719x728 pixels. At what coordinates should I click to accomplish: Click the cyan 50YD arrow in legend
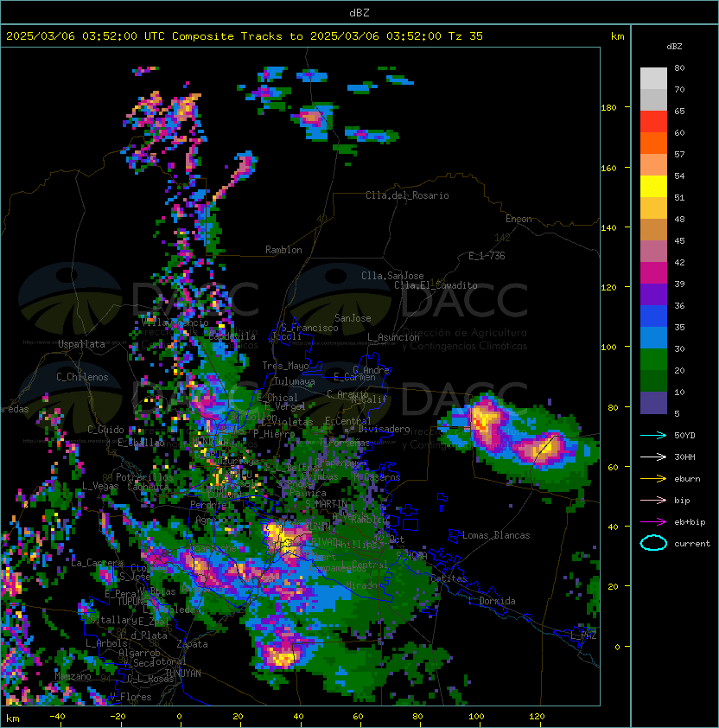(x=653, y=435)
